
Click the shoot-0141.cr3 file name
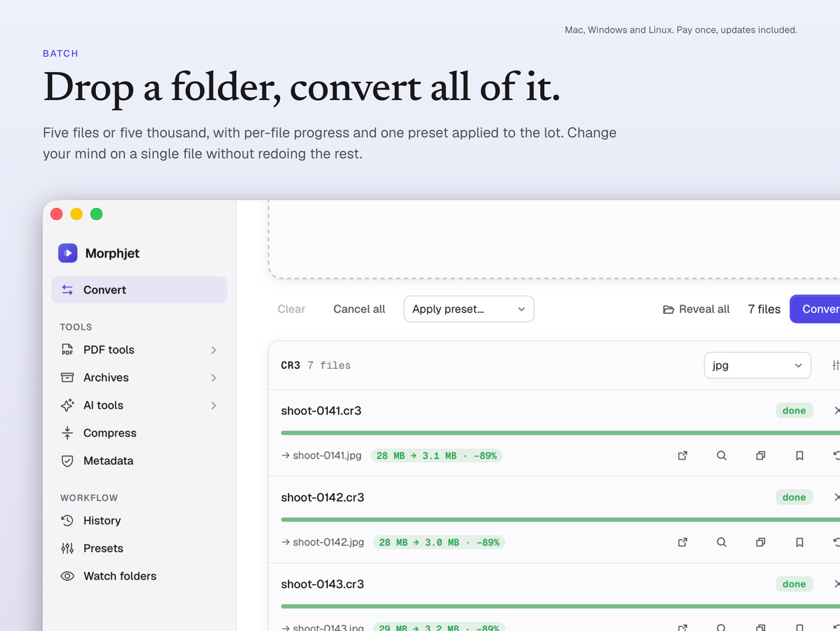(x=321, y=411)
